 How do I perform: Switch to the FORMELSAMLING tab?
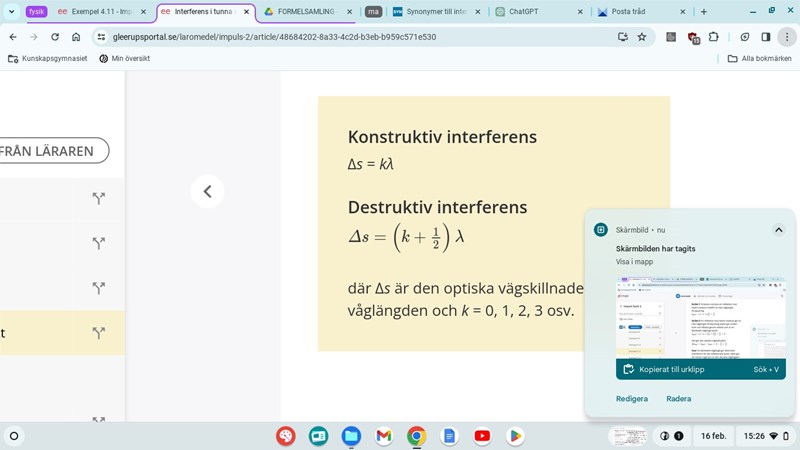tap(305, 12)
